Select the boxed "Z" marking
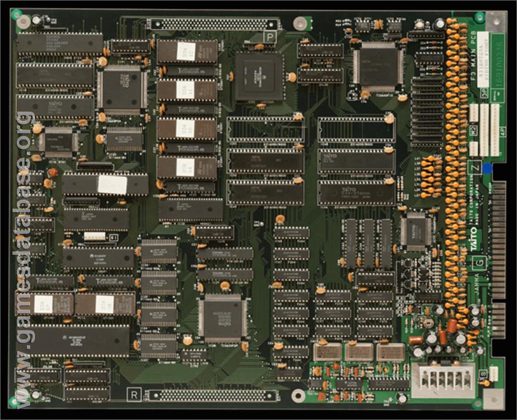 pos(475,167)
